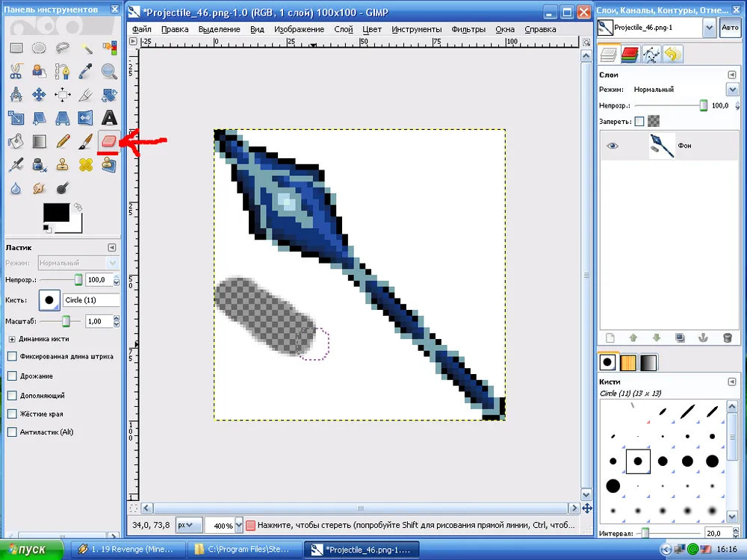The height and width of the screenshot is (560, 747).
Task: Expand the Динамика кисти section
Action: [x=12, y=339]
